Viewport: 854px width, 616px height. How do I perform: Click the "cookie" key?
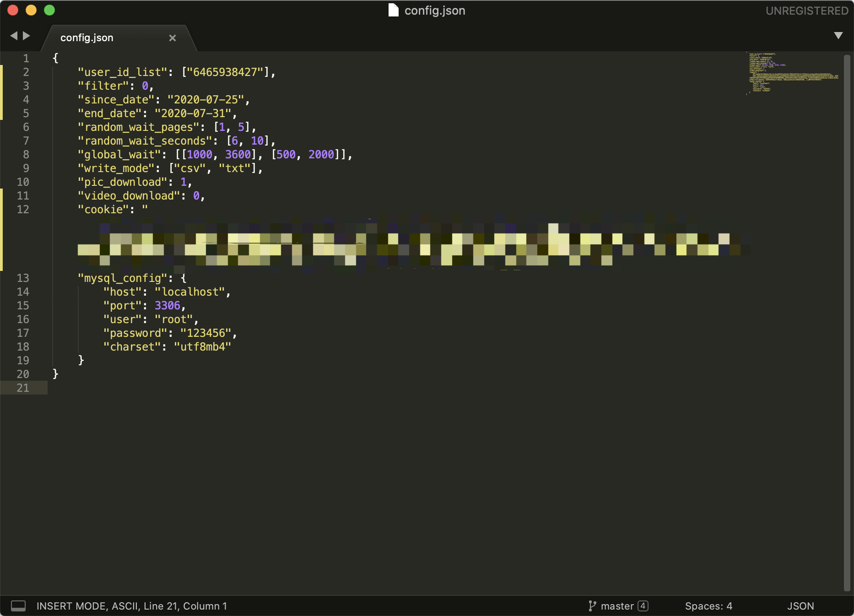point(103,210)
